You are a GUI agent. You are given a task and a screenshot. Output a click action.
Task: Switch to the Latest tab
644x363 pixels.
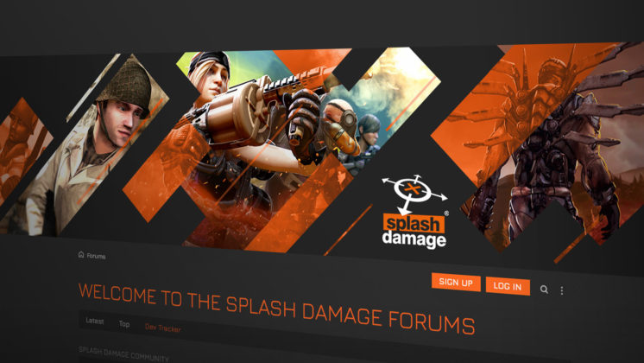(x=95, y=321)
